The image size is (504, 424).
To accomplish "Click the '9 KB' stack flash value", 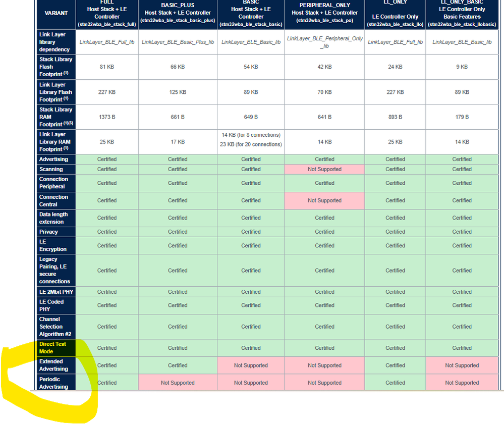I will (462, 67).
